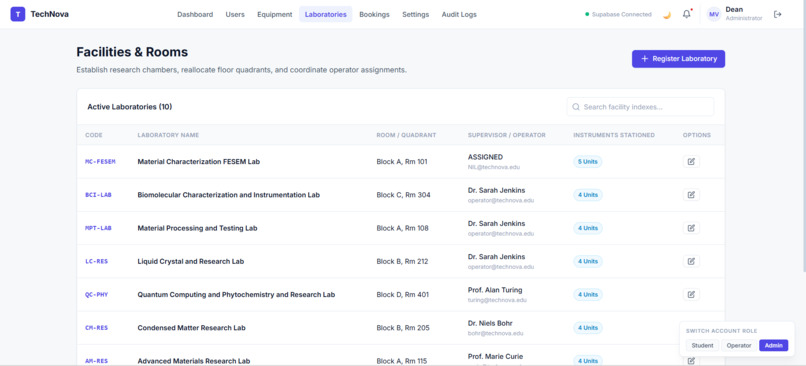Click Block B, Rm 205 cell
The image size is (806, 366).
pos(403,328)
